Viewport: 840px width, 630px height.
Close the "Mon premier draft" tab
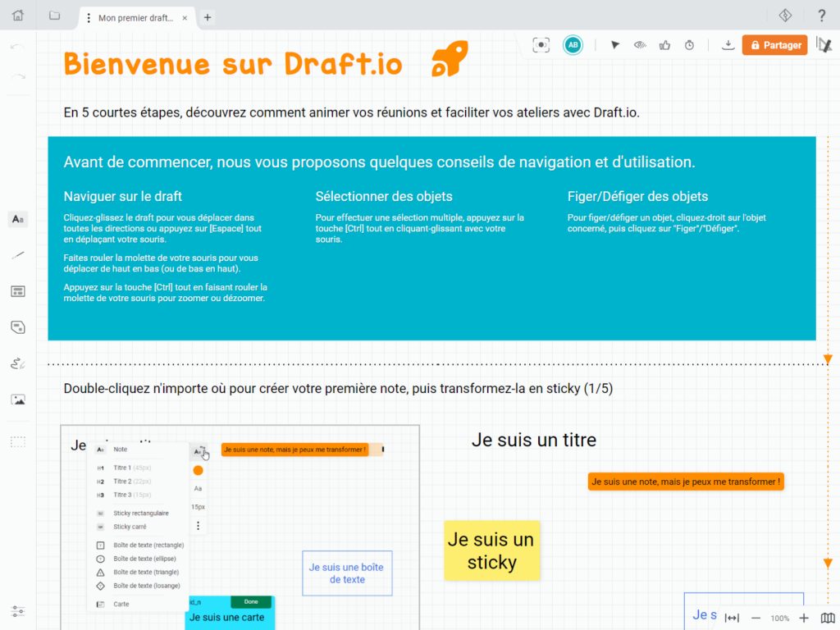click(185, 18)
